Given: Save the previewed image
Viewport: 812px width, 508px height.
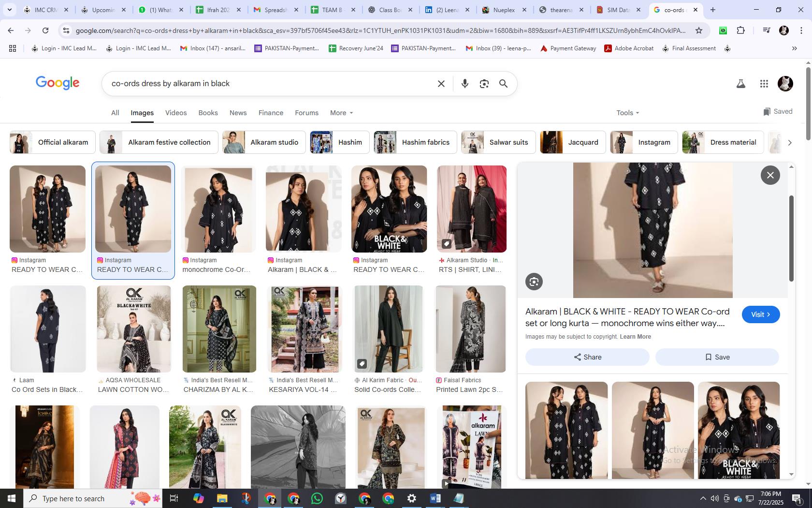Looking at the screenshot, I should tap(717, 357).
